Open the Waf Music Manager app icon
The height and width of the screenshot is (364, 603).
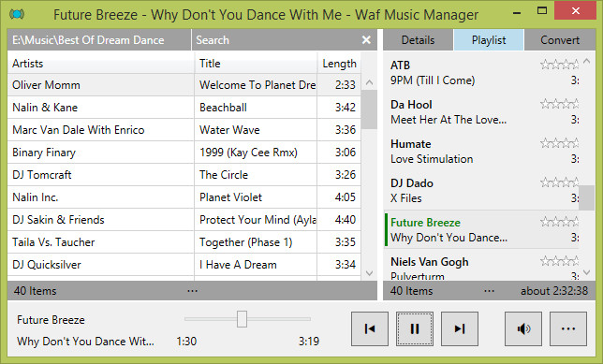[x=17, y=14]
